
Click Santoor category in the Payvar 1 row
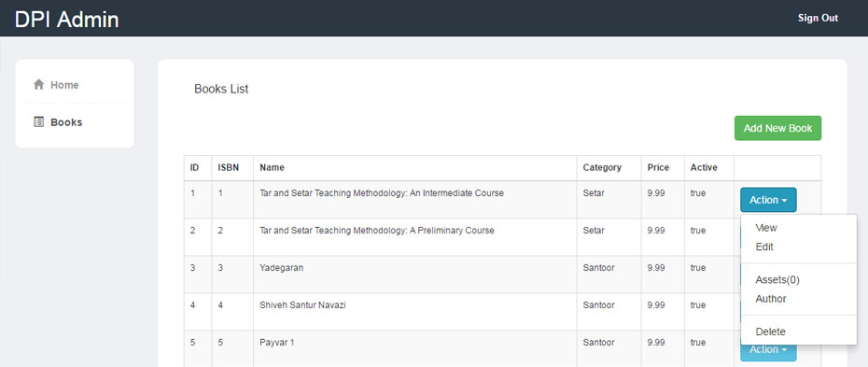click(x=598, y=343)
